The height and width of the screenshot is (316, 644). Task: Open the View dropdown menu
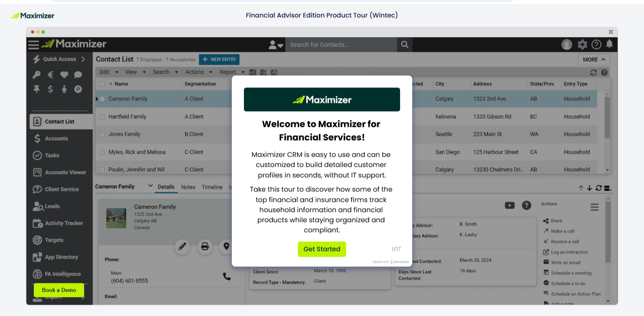pos(135,72)
